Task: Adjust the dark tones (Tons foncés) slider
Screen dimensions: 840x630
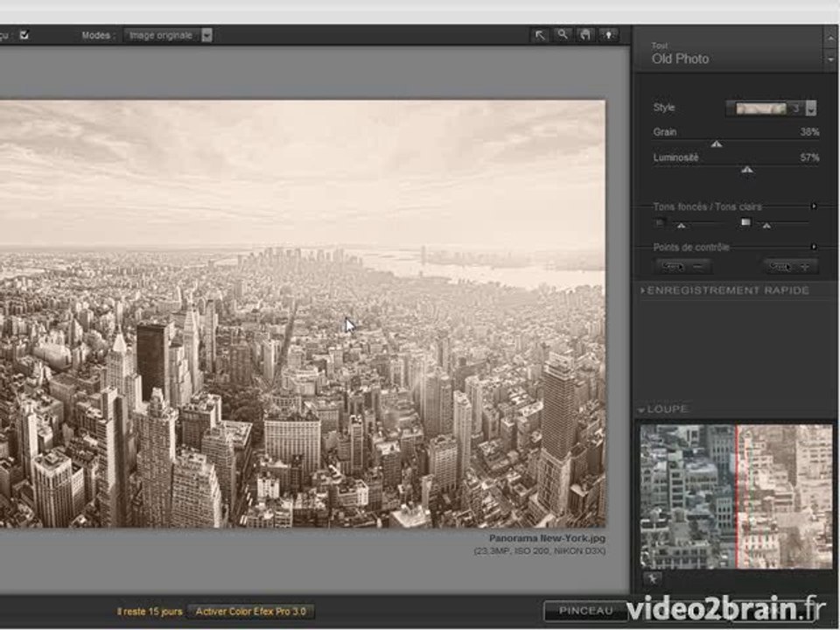Action: 681,226
